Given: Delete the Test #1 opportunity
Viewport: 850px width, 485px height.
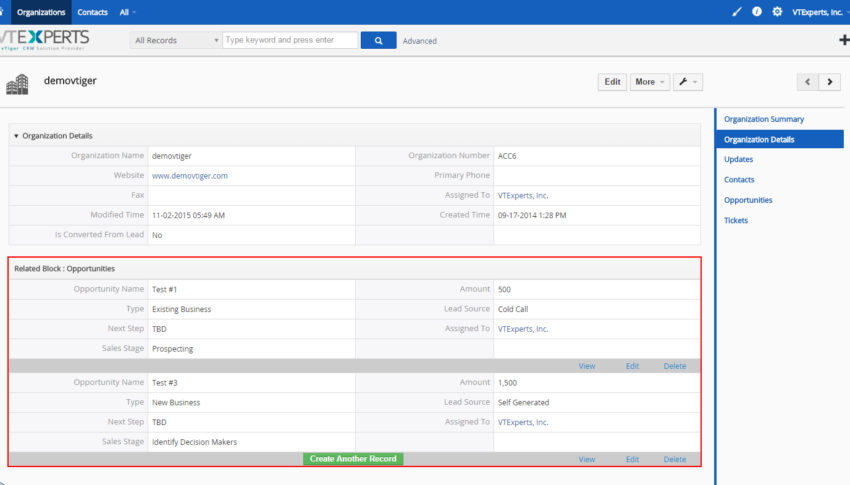Looking at the screenshot, I should [x=675, y=366].
